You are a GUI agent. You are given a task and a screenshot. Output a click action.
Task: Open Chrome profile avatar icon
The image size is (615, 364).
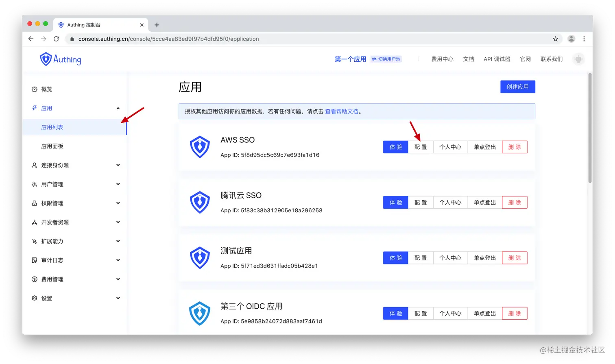point(571,39)
